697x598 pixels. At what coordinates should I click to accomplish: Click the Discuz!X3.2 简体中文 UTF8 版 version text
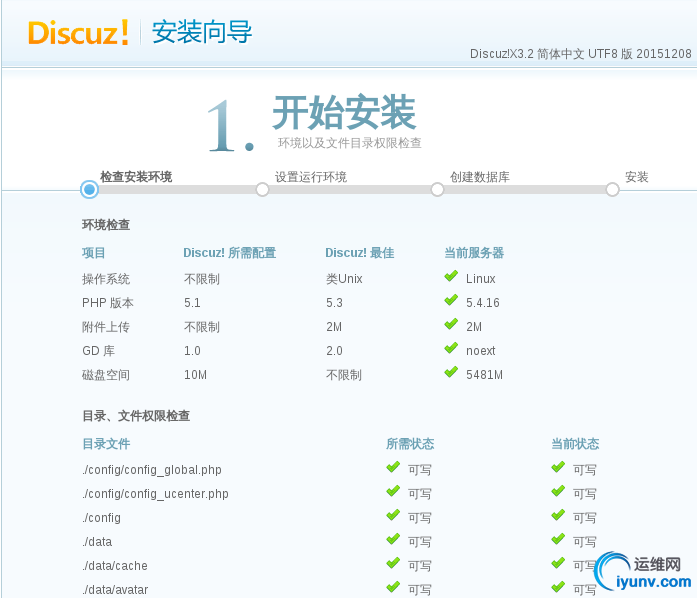[581, 54]
